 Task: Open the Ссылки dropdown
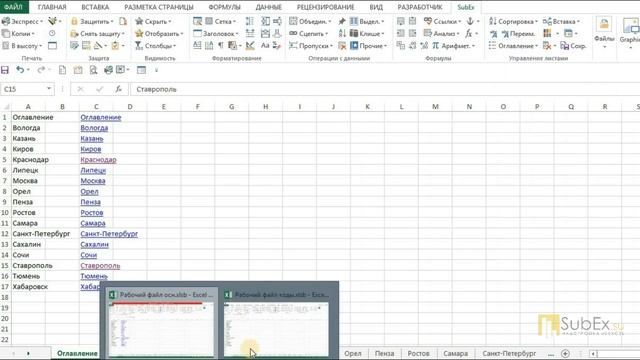point(442,21)
